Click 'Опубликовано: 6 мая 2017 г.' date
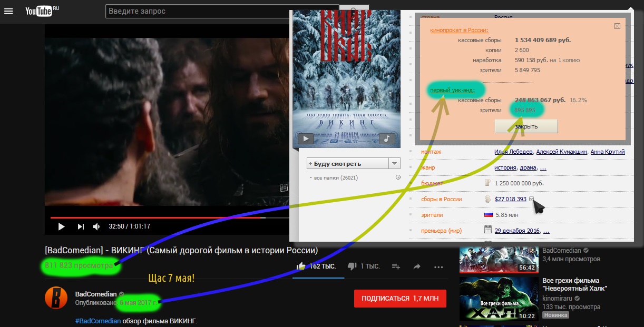The width and height of the screenshot is (644, 327). (x=116, y=302)
